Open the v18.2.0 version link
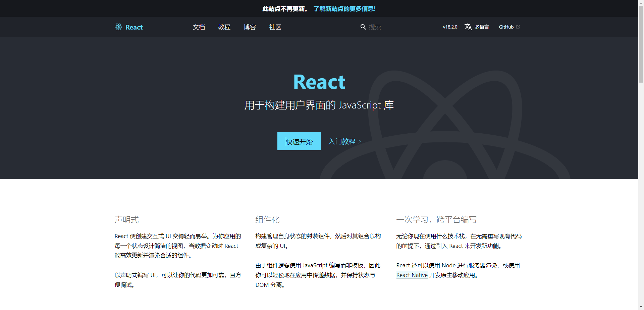The height and width of the screenshot is (310, 644). (450, 27)
